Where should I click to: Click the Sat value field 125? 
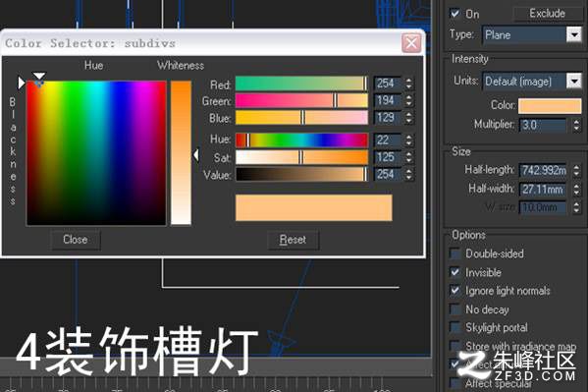coord(388,157)
